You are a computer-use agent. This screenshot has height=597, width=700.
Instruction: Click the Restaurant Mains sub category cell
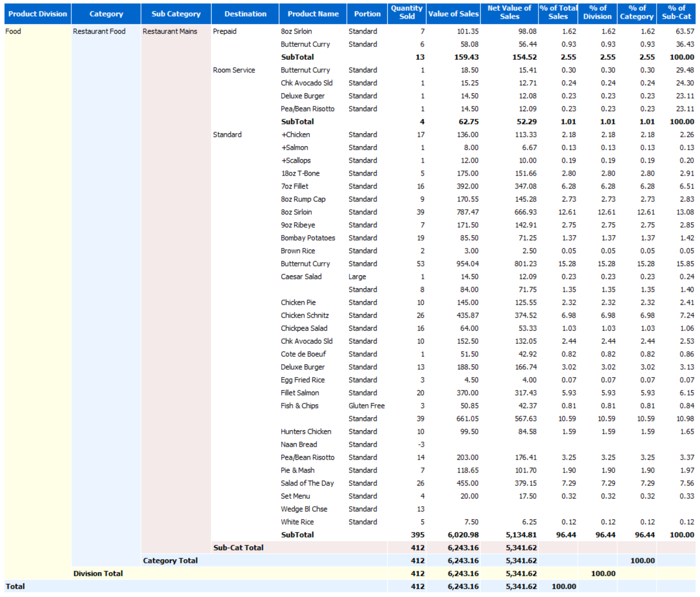[170, 32]
